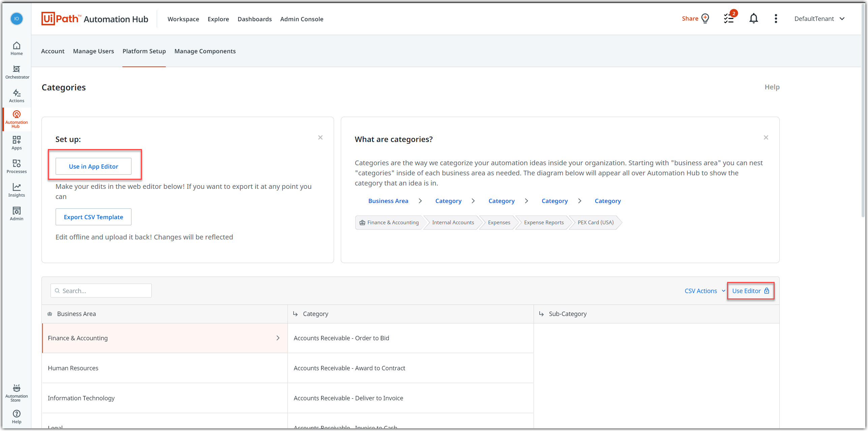The image size is (868, 431).
Task: Click the Internal Accounts chip
Action: [x=453, y=223]
